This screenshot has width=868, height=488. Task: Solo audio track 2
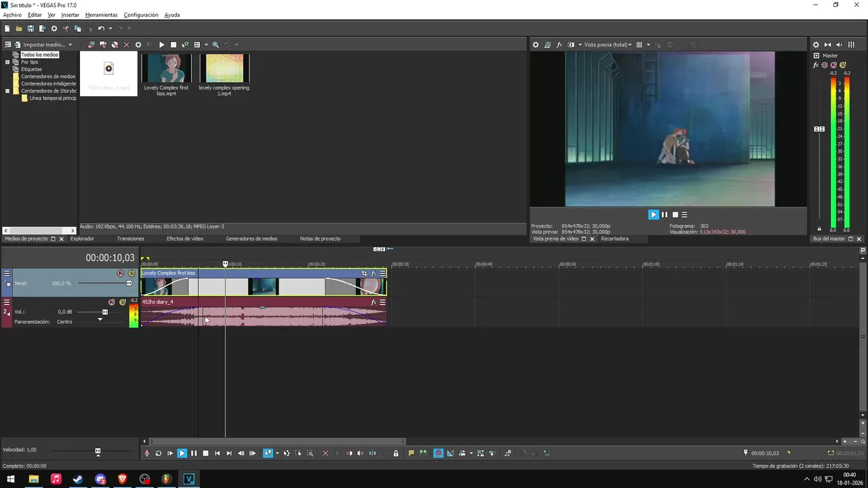click(123, 302)
